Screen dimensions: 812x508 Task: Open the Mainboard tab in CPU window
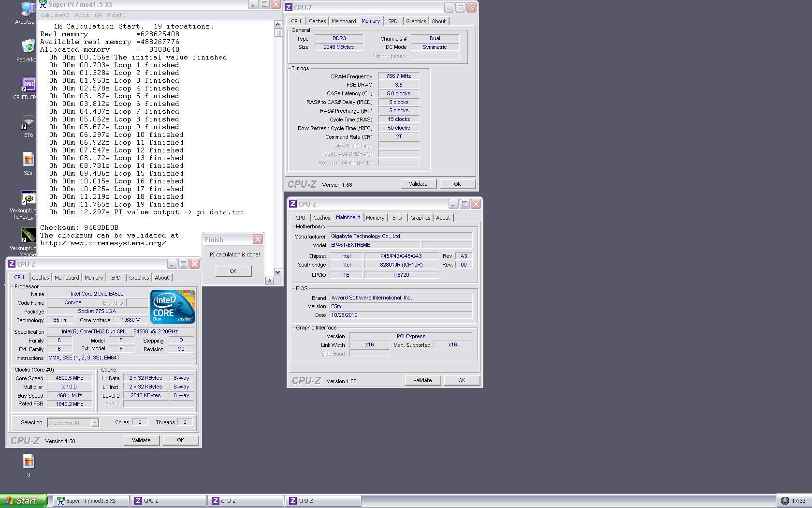tap(67, 278)
